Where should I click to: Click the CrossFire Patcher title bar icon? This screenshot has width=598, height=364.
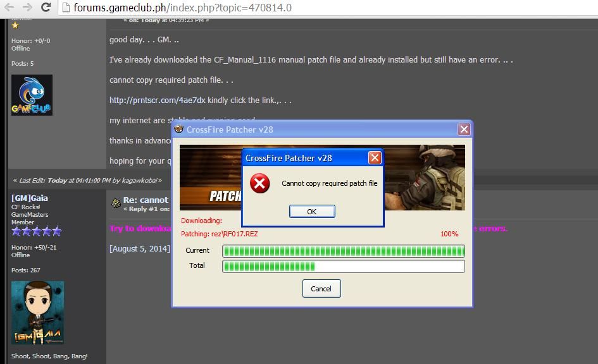(x=178, y=130)
